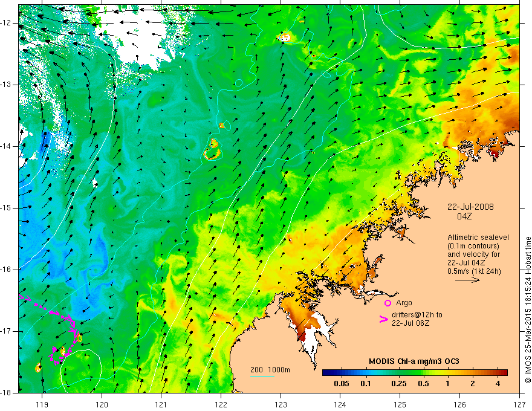The width and height of the screenshot is (532, 411).
Task: Click the 0.5 tick label on color bar
Action: 423,384
